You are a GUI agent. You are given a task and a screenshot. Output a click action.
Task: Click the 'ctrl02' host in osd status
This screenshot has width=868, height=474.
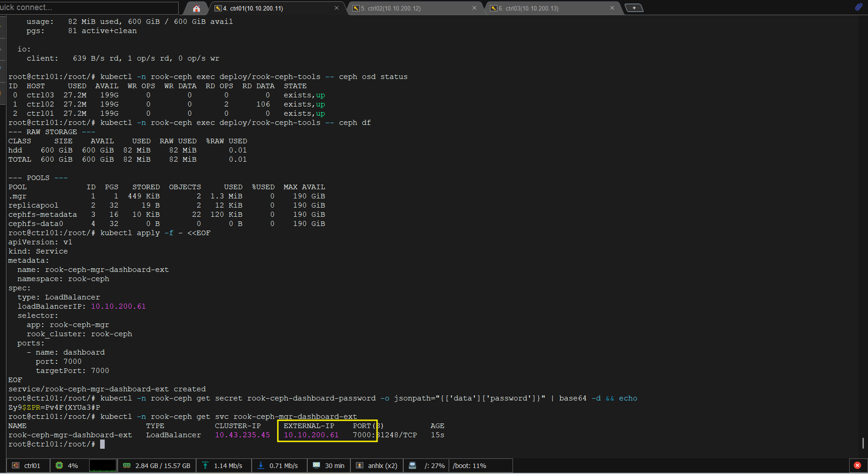point(40,104)
